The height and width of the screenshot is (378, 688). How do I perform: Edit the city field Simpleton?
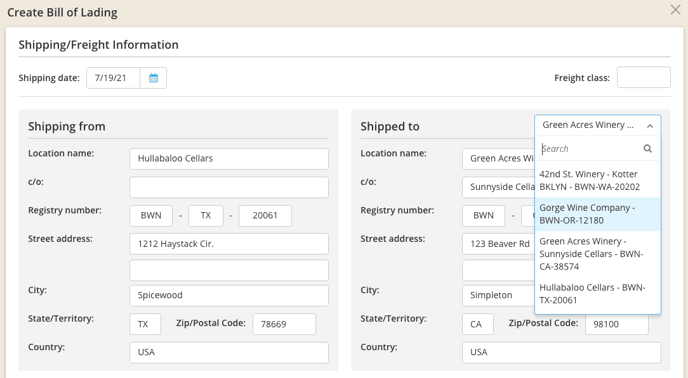point(498,295)
